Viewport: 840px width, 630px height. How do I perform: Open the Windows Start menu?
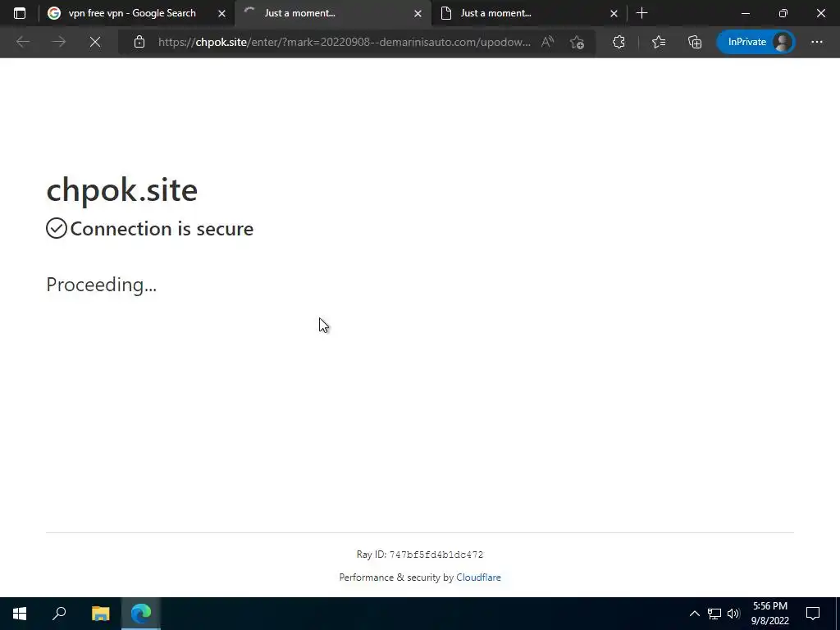pos(20,614)
